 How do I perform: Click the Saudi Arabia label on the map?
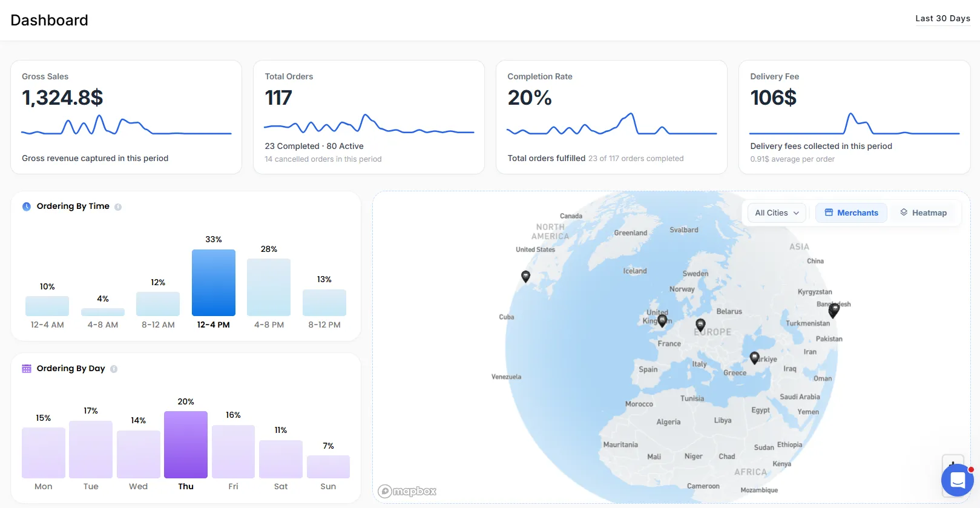(800, 397)
